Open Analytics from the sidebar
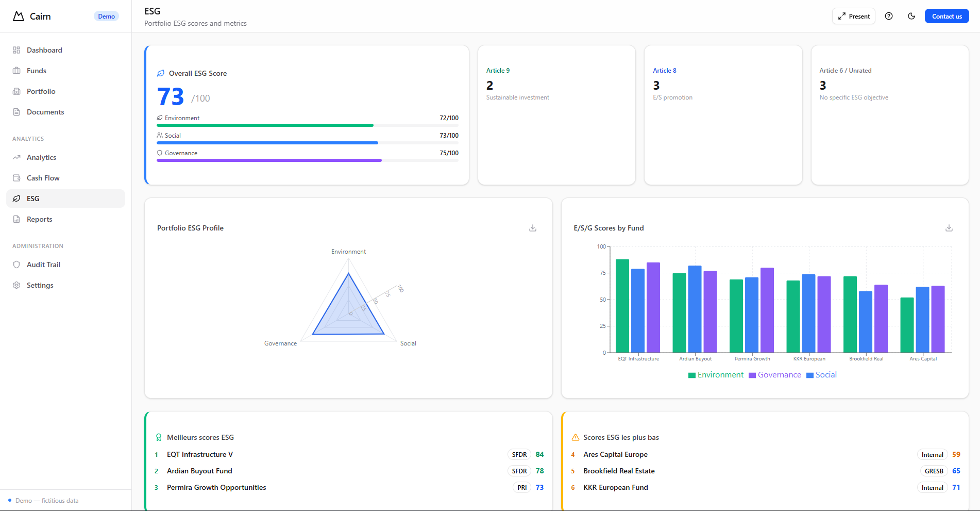 pos(42,157)
